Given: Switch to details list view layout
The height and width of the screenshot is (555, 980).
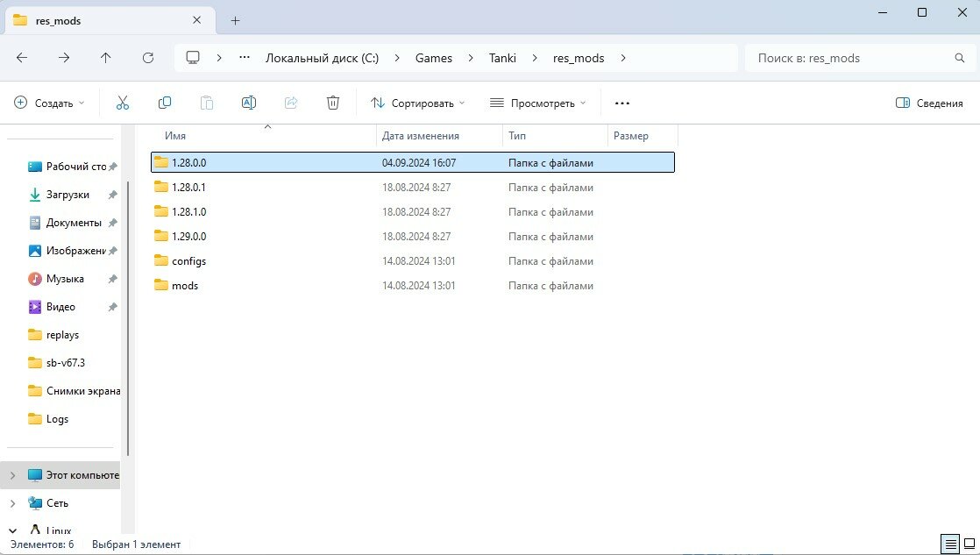Looking at the screenshot, I should pos(949,544).
